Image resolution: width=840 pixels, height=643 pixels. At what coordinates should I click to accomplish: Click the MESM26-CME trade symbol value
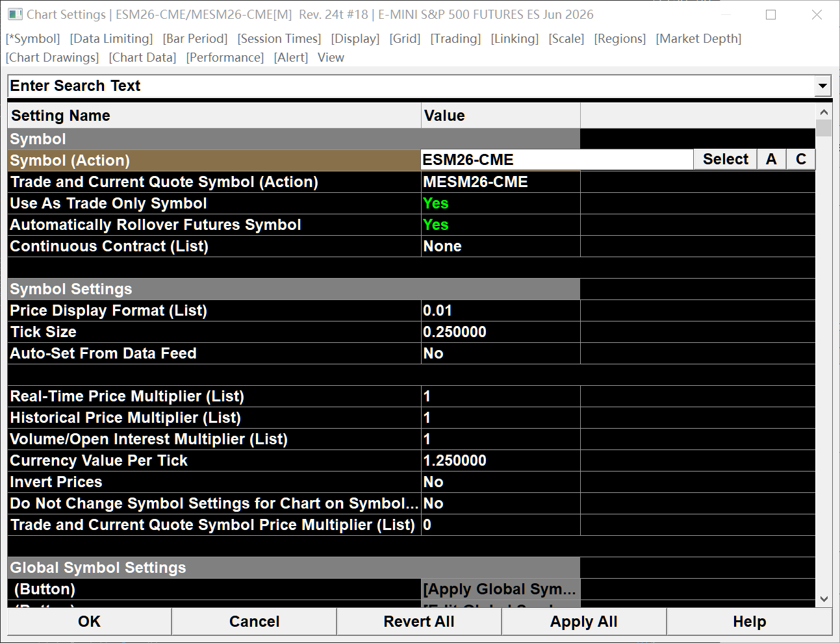pyautogui.click(x=501, y=182)
